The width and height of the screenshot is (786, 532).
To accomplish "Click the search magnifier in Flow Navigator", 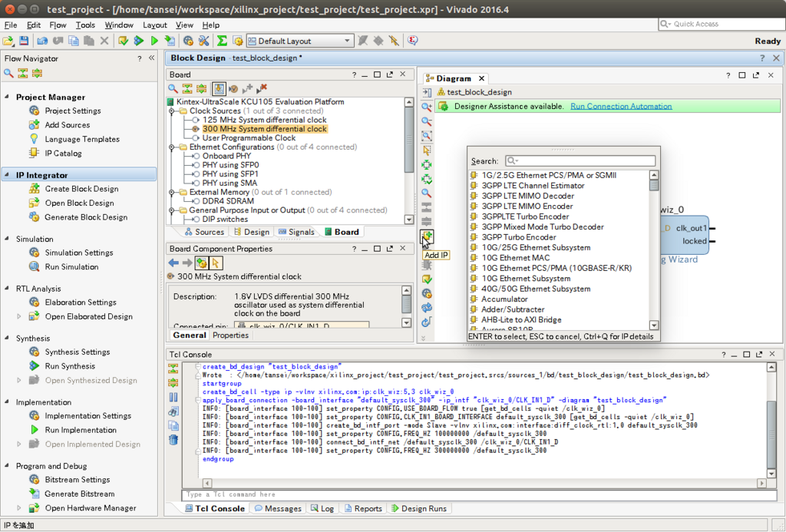I will (8, 74).
